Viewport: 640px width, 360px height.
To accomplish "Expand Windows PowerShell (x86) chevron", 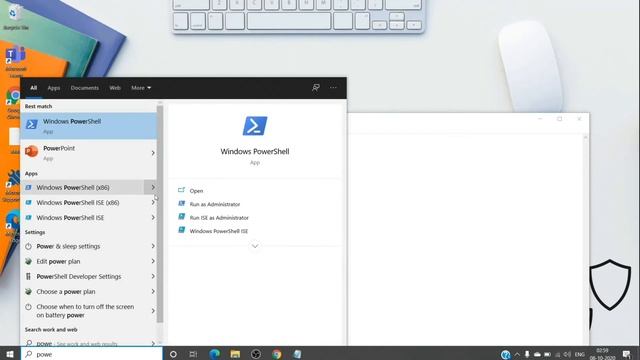I will click(x=153, y=187).
